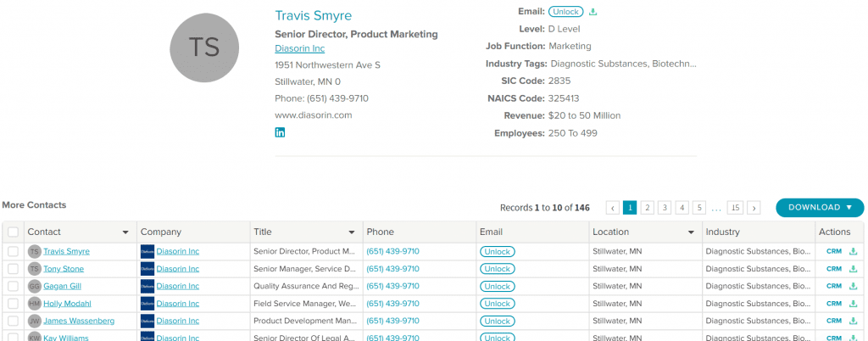Download the email using the icon beside Unlock
The height and width of the screenshot is (341, 868).
pyautogui.click(x=593, y=12)
